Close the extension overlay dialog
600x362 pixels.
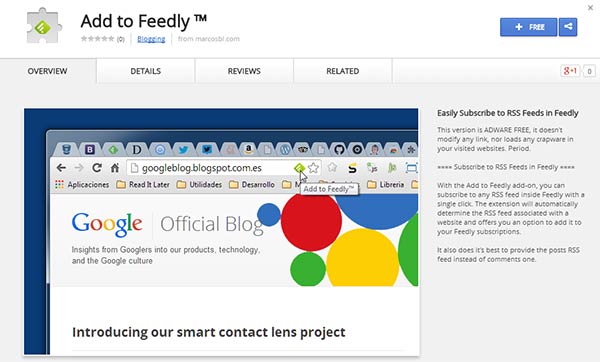590,7
